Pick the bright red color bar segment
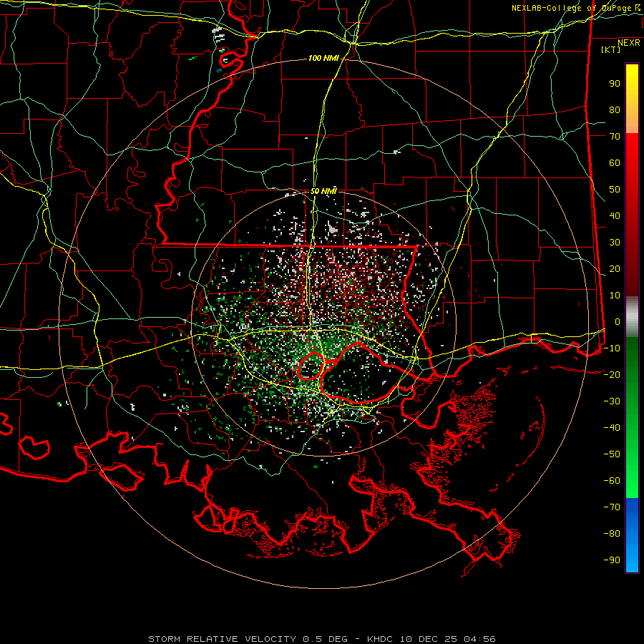The image size is (644, 644). point(632,152)
